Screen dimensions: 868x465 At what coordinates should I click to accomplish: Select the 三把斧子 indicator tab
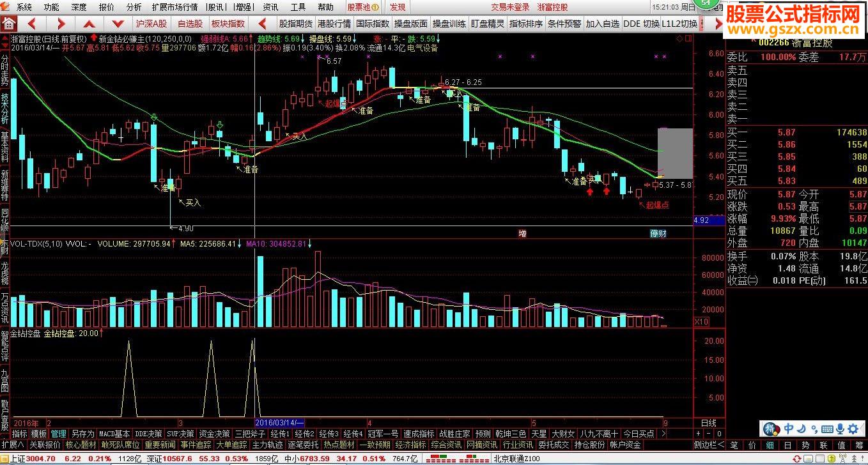[x=250, y=434]
